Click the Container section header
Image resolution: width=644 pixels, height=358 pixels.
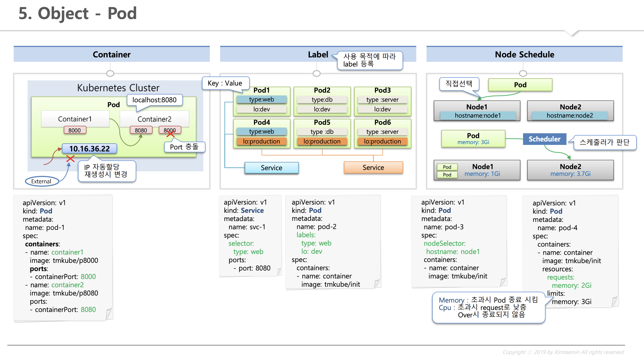coord(112,54)
